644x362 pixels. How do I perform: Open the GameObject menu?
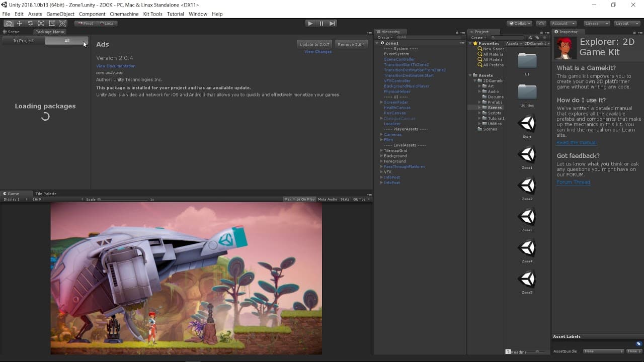point(60,14)
